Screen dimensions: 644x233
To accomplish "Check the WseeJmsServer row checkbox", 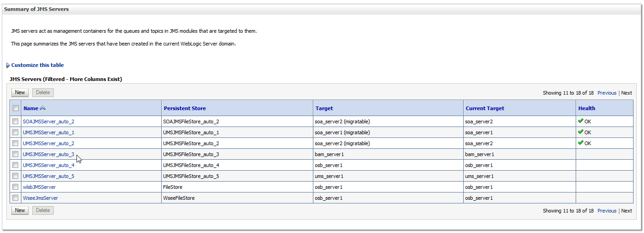I will 15,198.
